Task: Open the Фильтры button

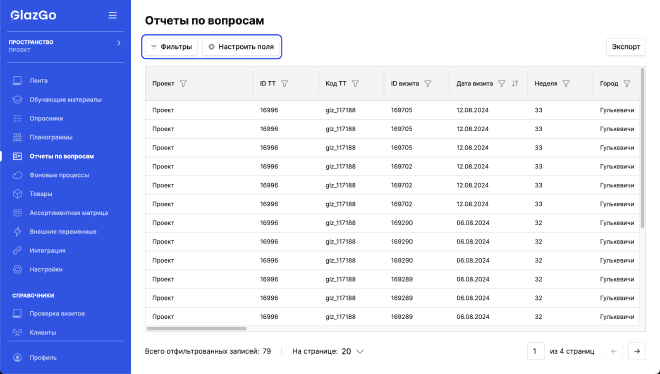Action: 171,47
